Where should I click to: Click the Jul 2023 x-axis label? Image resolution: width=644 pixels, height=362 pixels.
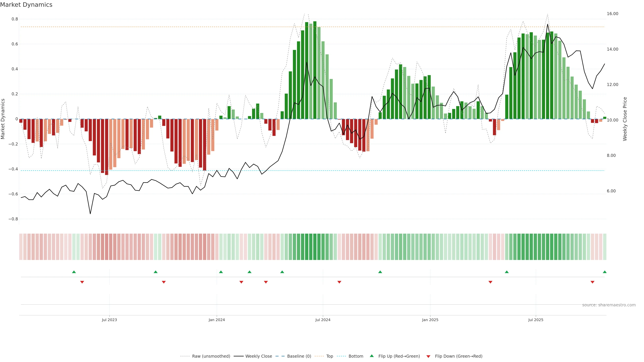click(109, 320)
